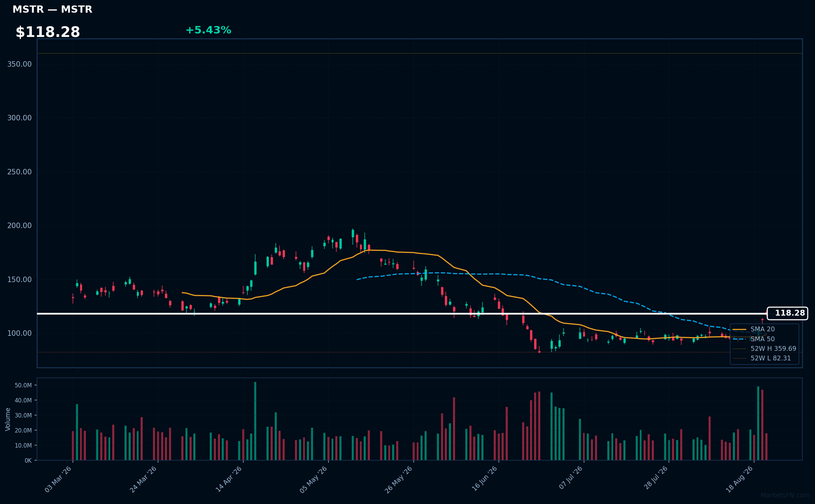Click the 300.00 price axis label
Screen dimensions: 815x504
(x=20, y=118)
